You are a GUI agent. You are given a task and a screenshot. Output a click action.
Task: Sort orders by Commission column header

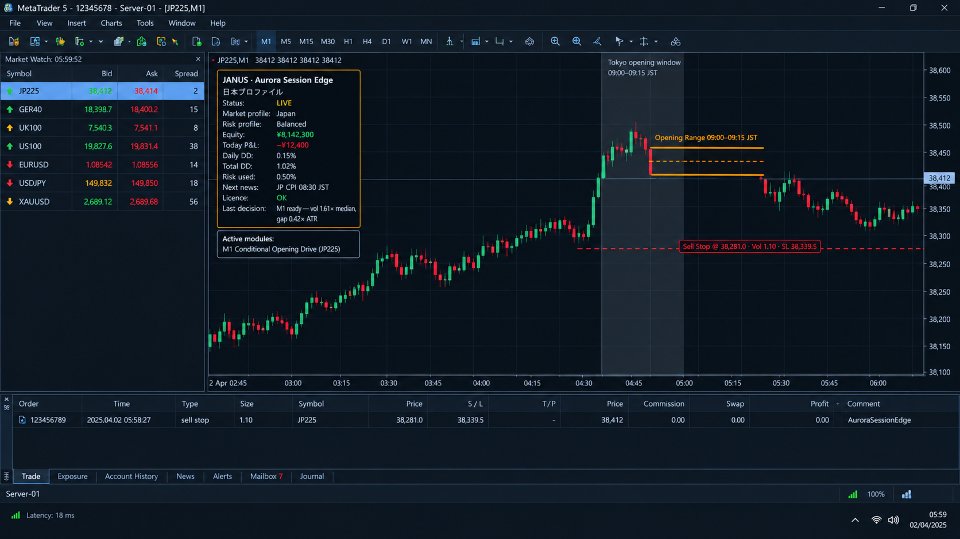coord(664,404)
